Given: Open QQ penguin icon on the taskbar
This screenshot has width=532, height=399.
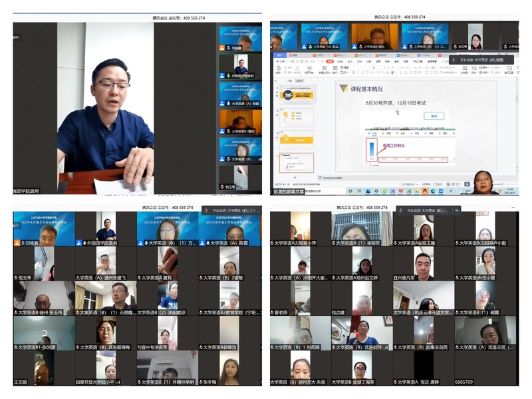Looking at the screenshot, I should point(424,192).
